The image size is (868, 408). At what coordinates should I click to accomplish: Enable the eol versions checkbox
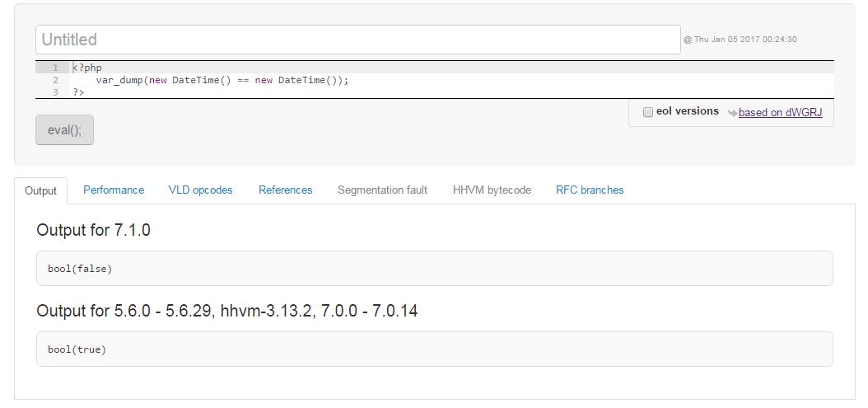click(647, 112)
